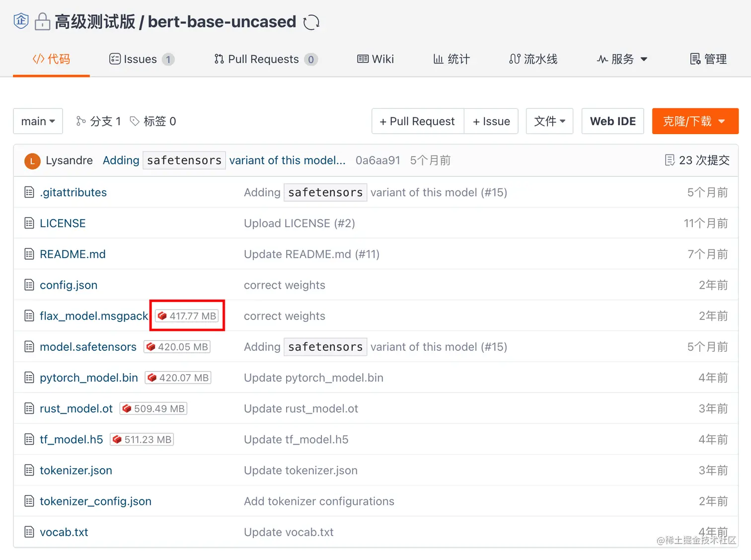Open the .gitattributes file
Image resolution: width=751 pixels, height=560 pixels.
click(x=73, y=192)
